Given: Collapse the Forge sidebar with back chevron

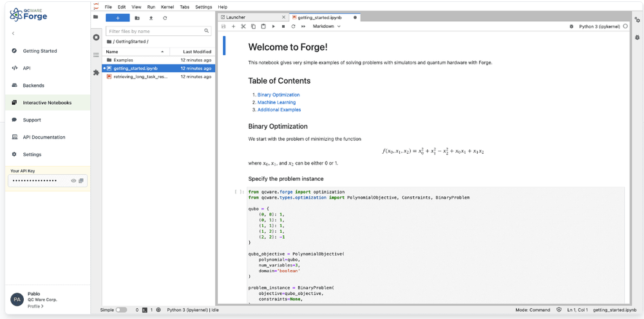Looking at the screenshot, I should 13,33.
